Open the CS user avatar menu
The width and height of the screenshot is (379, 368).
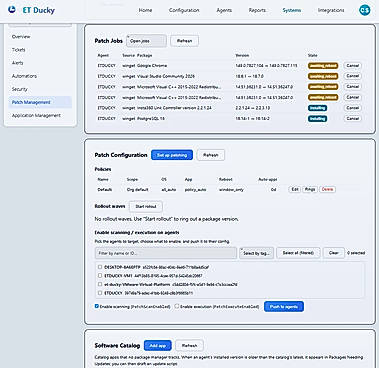(365, 10)
